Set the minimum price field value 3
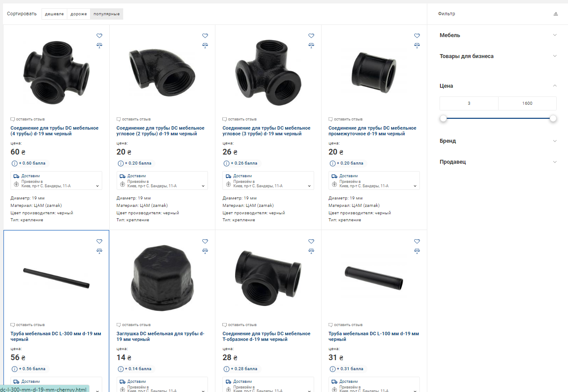The image size is (568, 392). pos(469,103)
